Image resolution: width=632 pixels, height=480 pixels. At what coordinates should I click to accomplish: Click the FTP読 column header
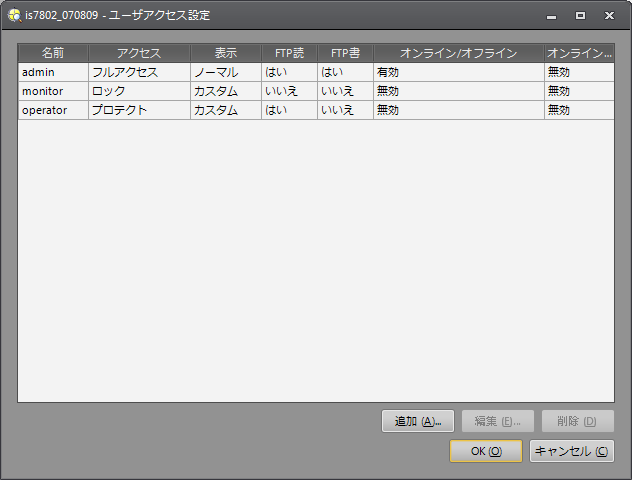289,53
